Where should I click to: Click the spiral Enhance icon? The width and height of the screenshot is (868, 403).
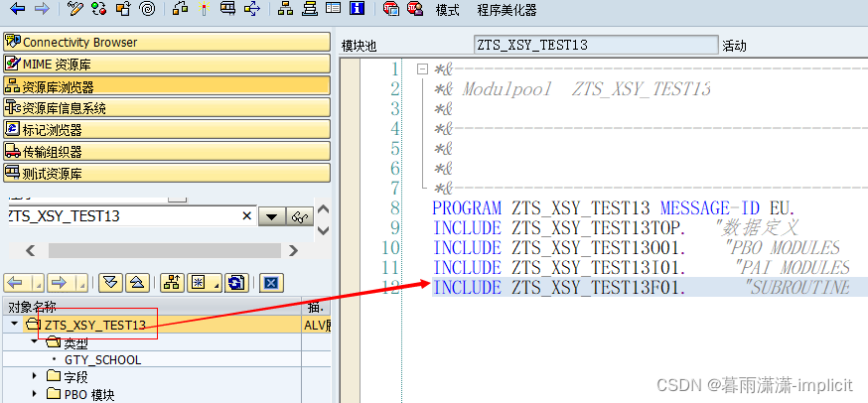tap(147, 9)
